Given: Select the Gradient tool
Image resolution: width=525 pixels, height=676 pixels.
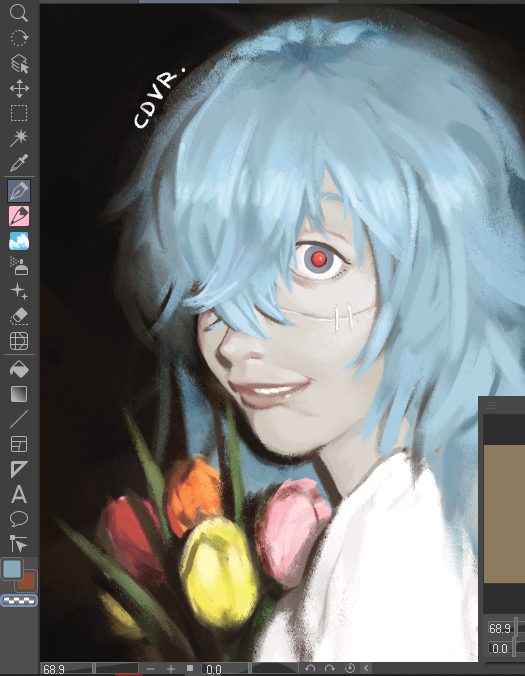Looking at the screenshot, I should click(x=19, y=394).
